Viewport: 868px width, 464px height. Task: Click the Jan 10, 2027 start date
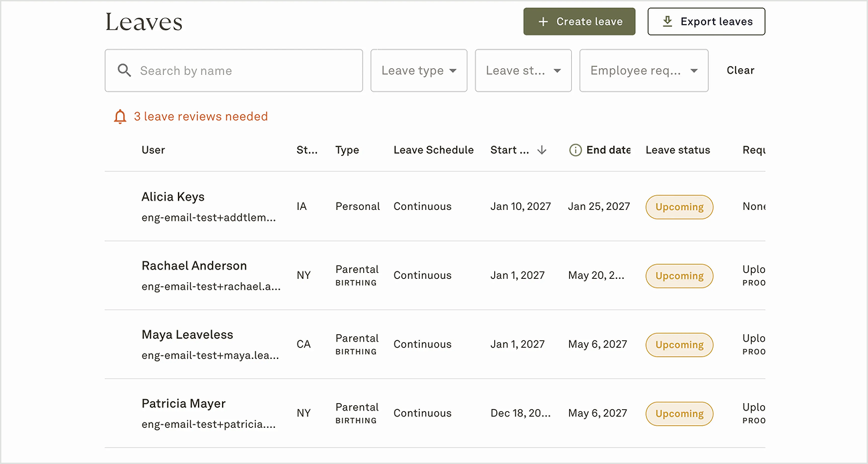coord(520,207)
